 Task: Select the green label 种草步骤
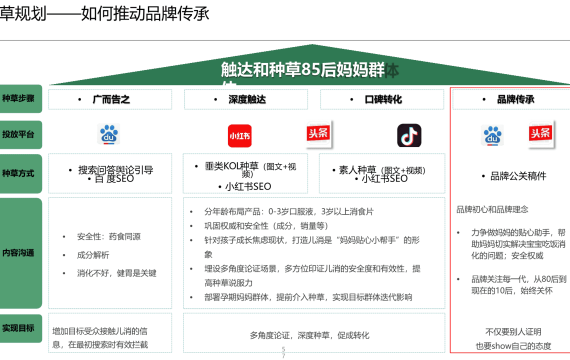click(20, 99)
